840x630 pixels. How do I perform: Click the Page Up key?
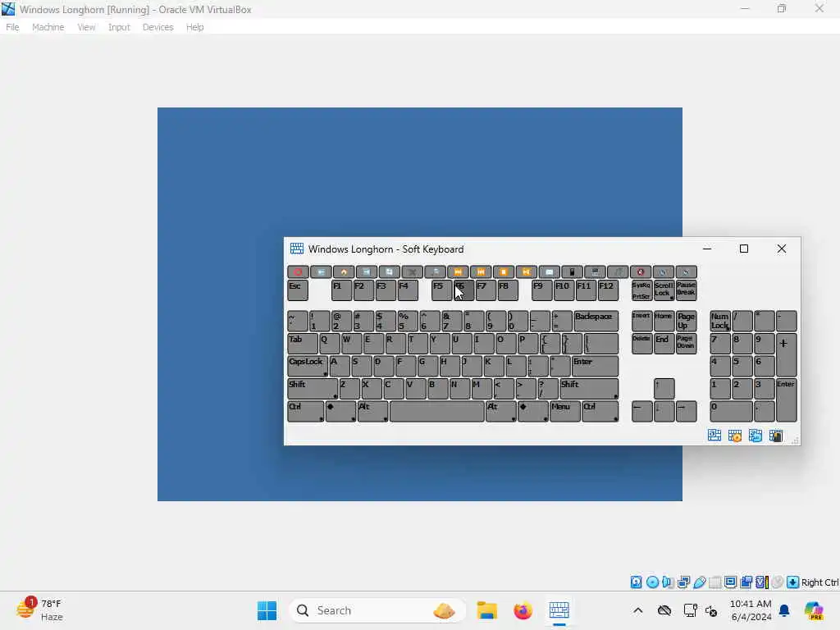pos(687,321)
